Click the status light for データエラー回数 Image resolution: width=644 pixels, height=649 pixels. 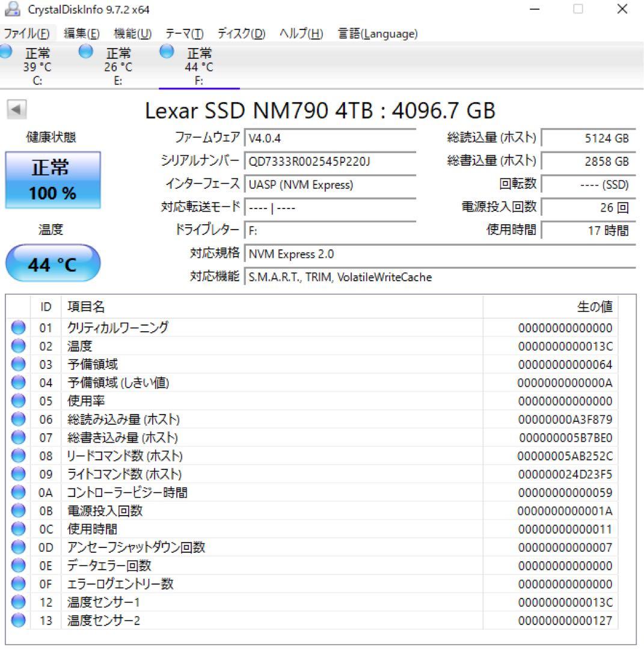click(x=18, y=565)
